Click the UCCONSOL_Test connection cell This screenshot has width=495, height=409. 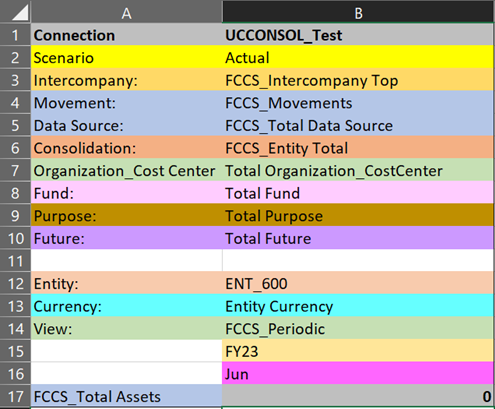[358, 35]
